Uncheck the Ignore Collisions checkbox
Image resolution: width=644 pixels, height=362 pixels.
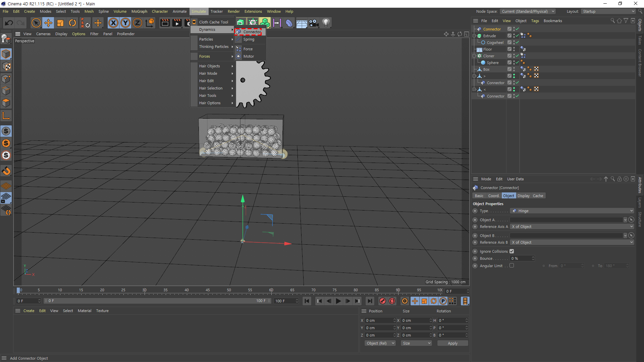512,251
